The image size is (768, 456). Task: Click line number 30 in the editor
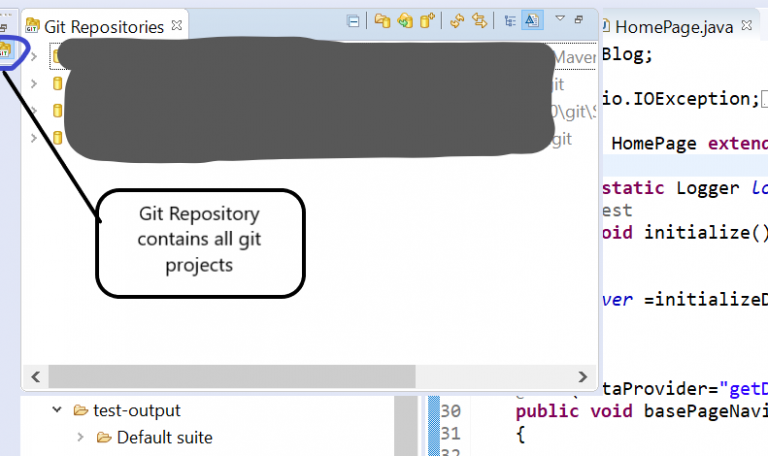coord(451,411)
